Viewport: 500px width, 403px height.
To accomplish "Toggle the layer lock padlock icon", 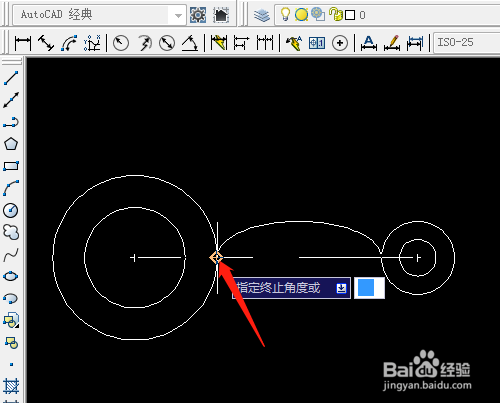I will pyautogui.click(x=335, y=14).
